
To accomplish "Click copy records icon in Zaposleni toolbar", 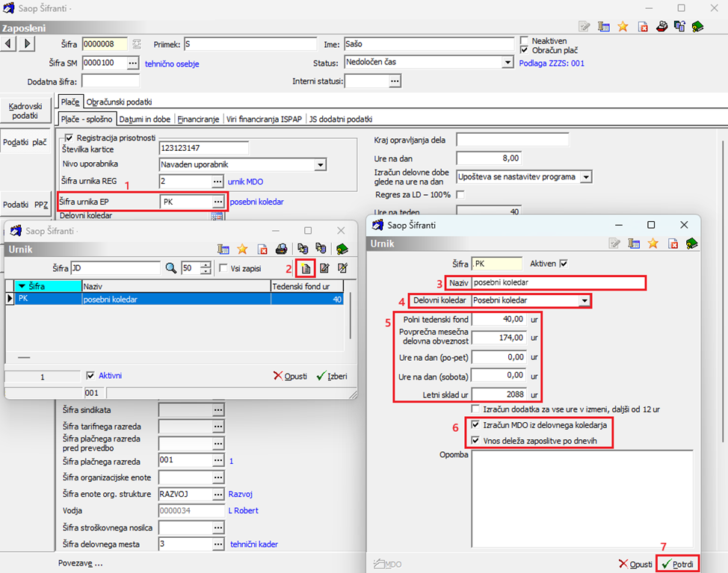I will click(679, 27).
